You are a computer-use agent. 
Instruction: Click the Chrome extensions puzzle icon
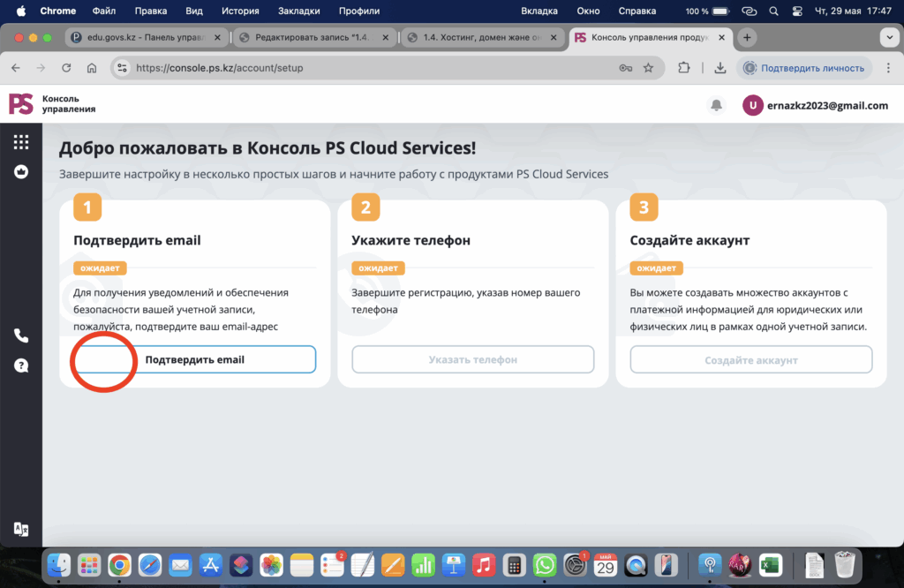(684, 68)
